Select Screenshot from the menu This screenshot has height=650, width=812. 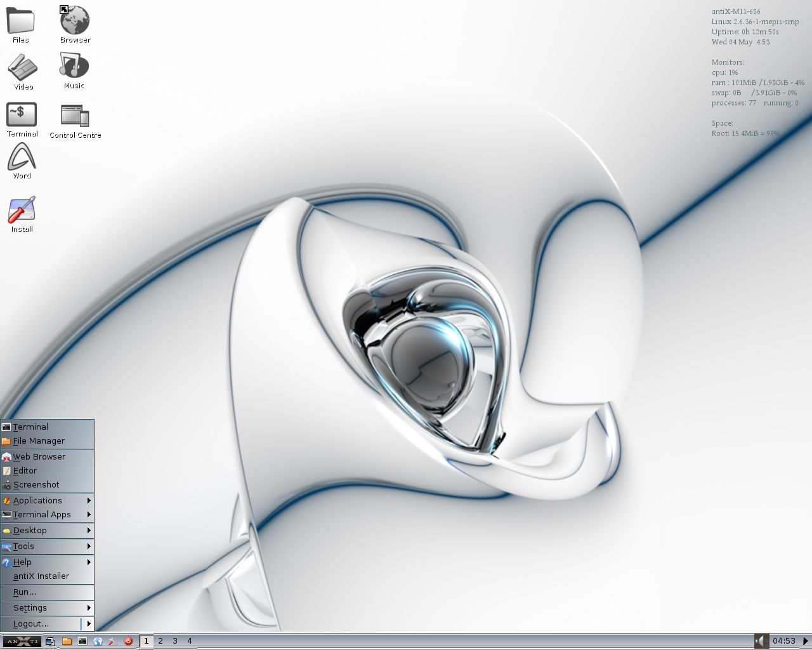pos(36,485)
